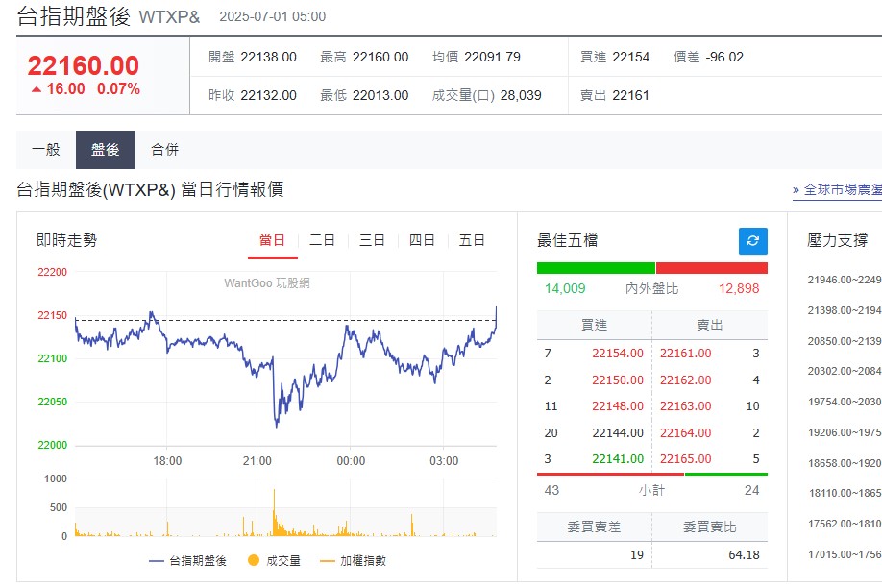
Task: Click bid price 22150.00 row
Action: coord(617,380)
